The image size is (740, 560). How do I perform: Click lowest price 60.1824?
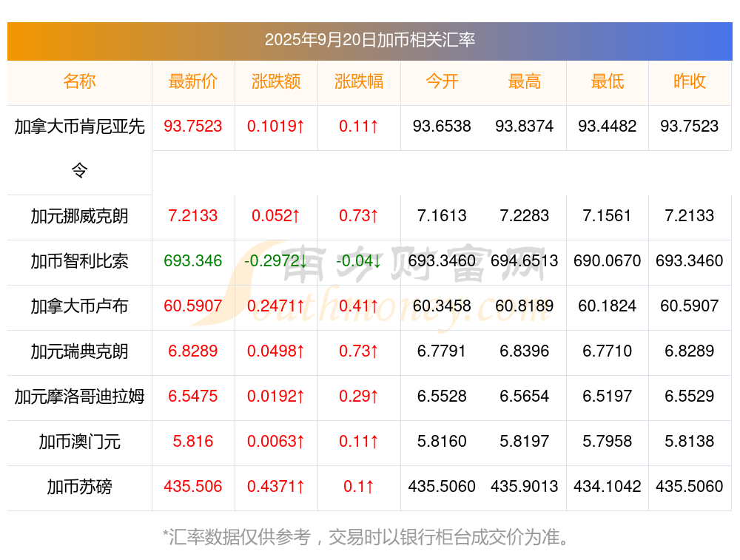[608, 306]
